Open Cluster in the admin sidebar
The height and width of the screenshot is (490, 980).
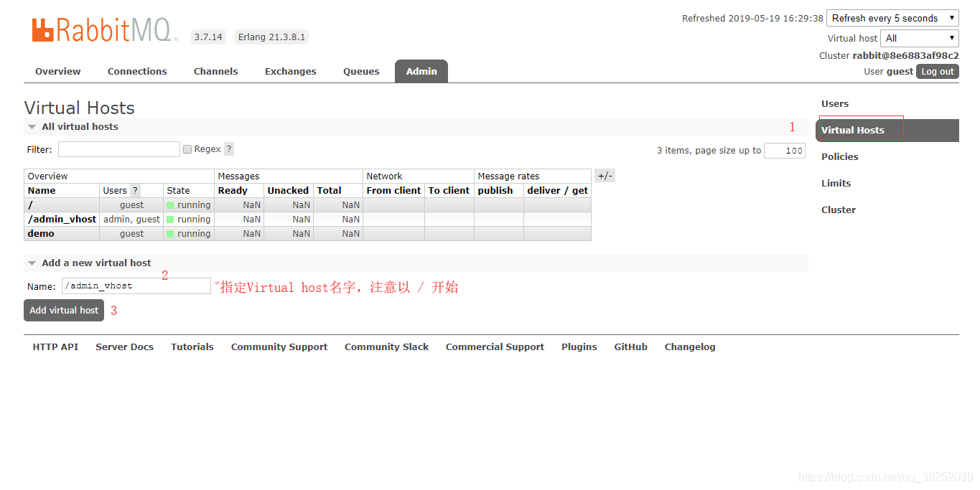[x=839, y=209]
